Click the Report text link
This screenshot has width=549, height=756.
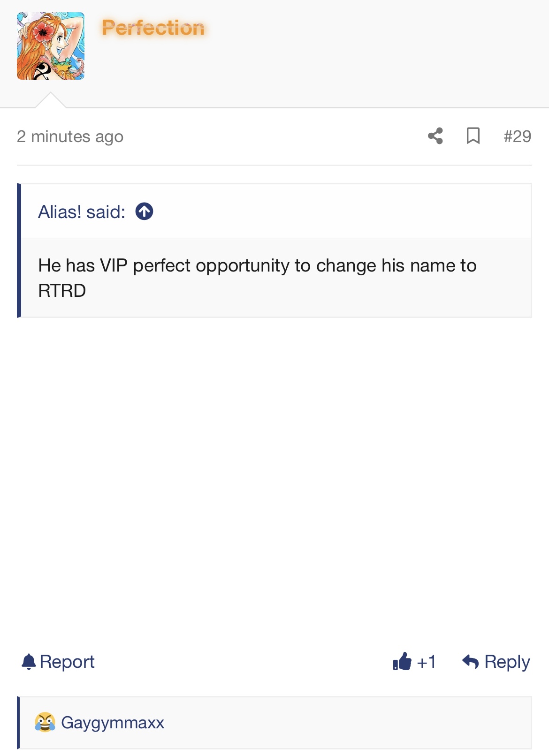67,662
